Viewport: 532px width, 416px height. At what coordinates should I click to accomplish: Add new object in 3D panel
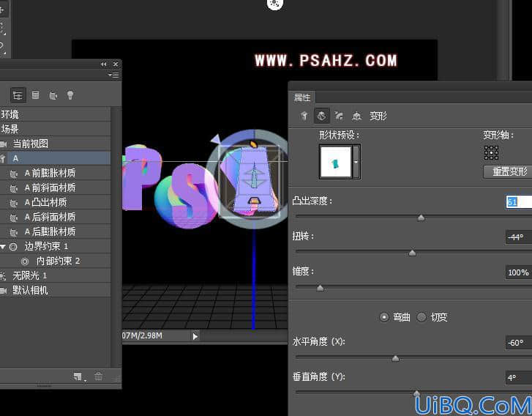[78, 376]
